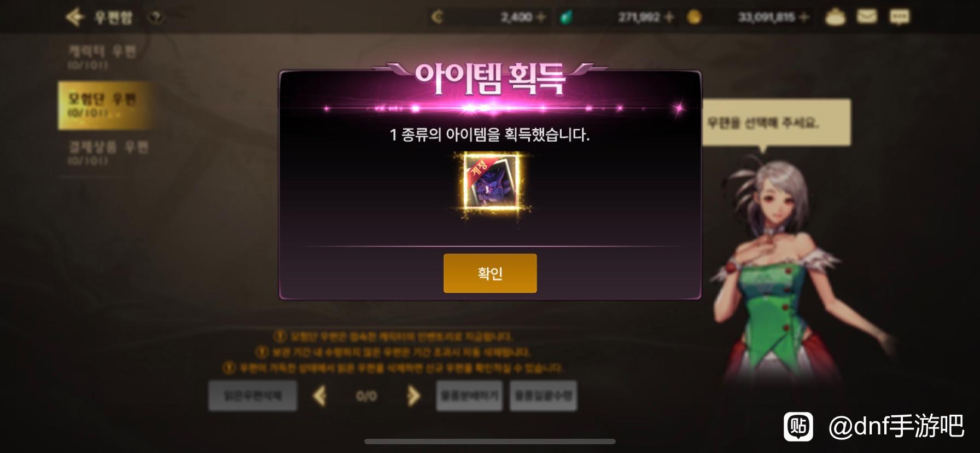The height and width of the screenshot is (453, 980).
Task: Click the delete read mail button
Action: click(253, 396)
